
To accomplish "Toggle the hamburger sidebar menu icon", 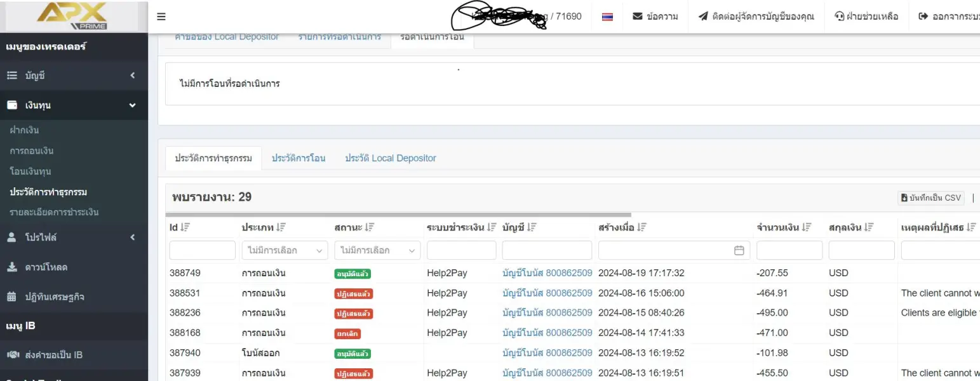I will coord(161,17).
